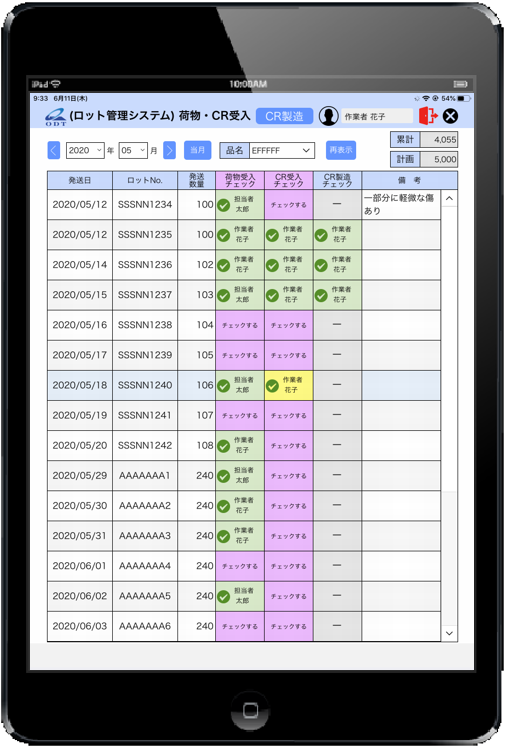Click the 当月 button
Screen dimensions: 506x748
coord(197,150)
